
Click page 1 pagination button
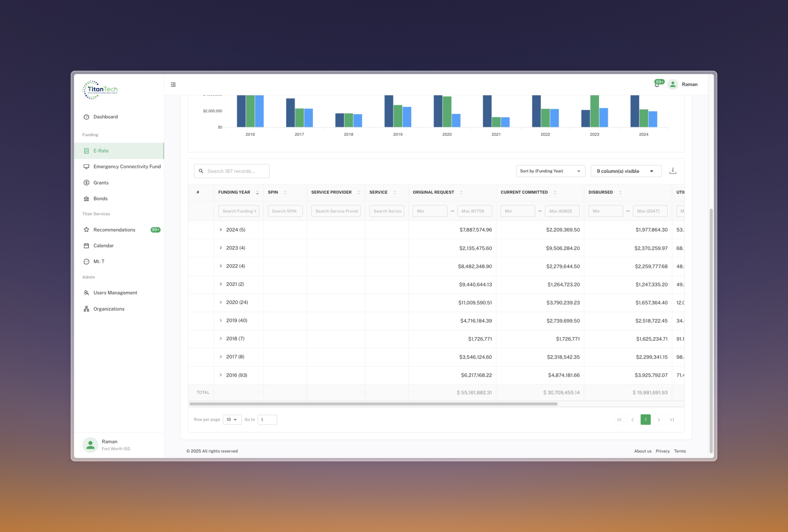(645, 419)
